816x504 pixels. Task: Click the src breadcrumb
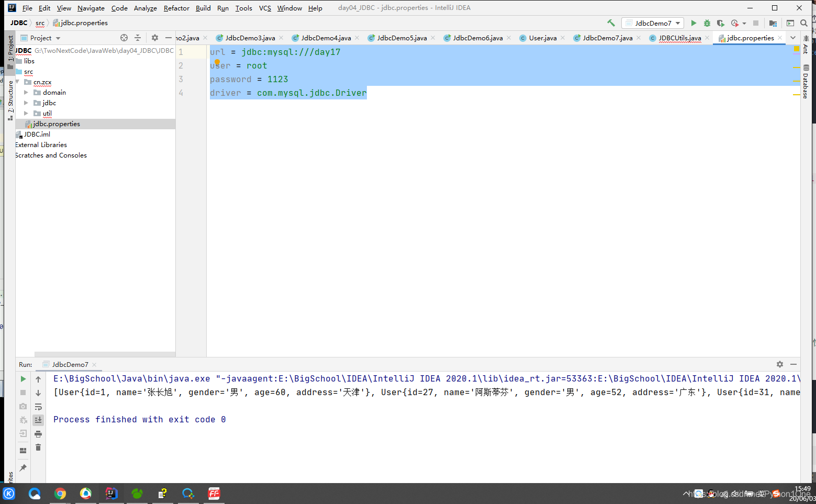click(40, 23)
